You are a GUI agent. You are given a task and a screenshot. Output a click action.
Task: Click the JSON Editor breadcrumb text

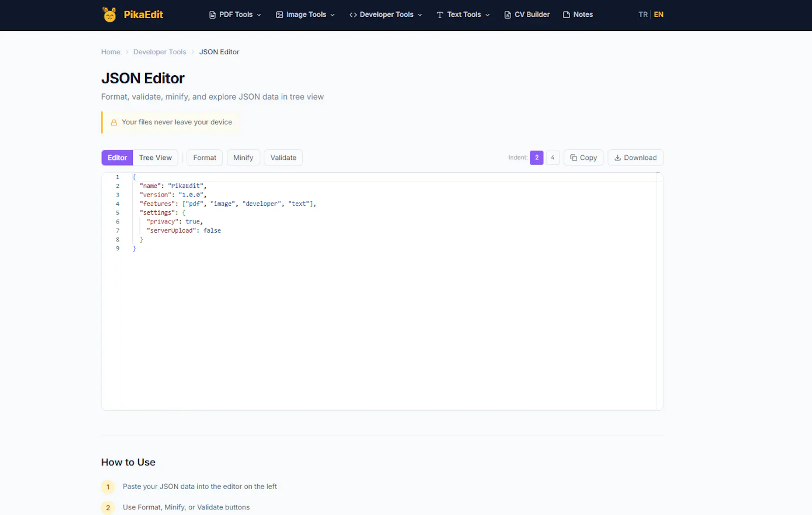pyautogui.click(x=219, y=52)
